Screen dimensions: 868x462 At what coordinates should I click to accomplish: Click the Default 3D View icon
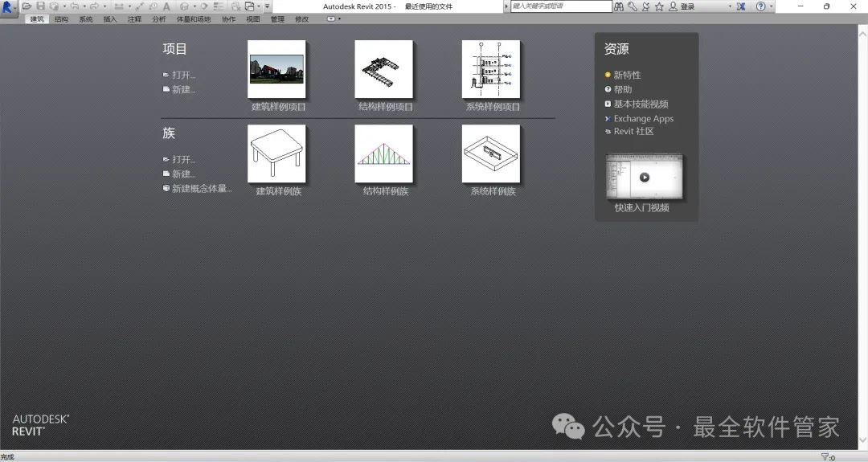pyautogui.click(x=184, y=6)
